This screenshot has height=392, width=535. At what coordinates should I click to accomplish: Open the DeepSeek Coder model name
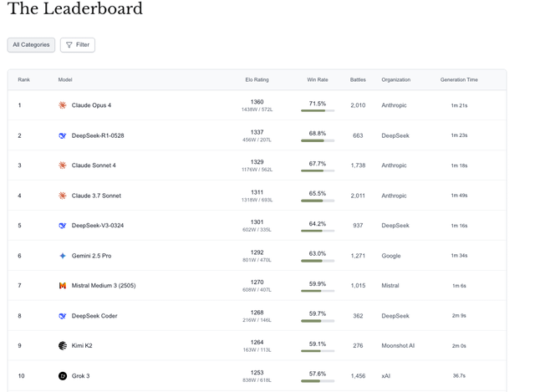[94, 316]
